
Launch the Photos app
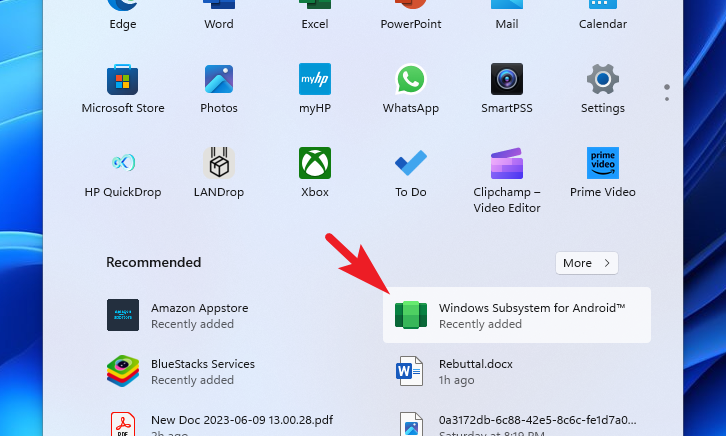pos(219,89)
